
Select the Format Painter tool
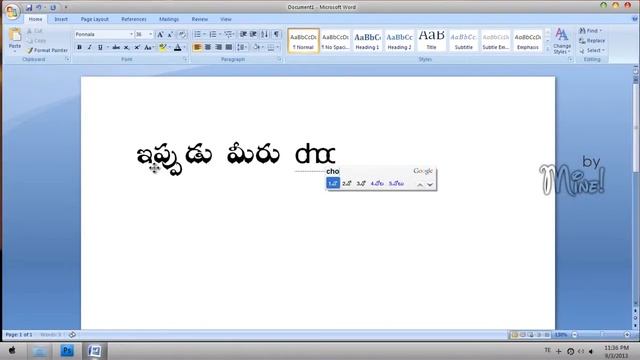click(47, 50)
